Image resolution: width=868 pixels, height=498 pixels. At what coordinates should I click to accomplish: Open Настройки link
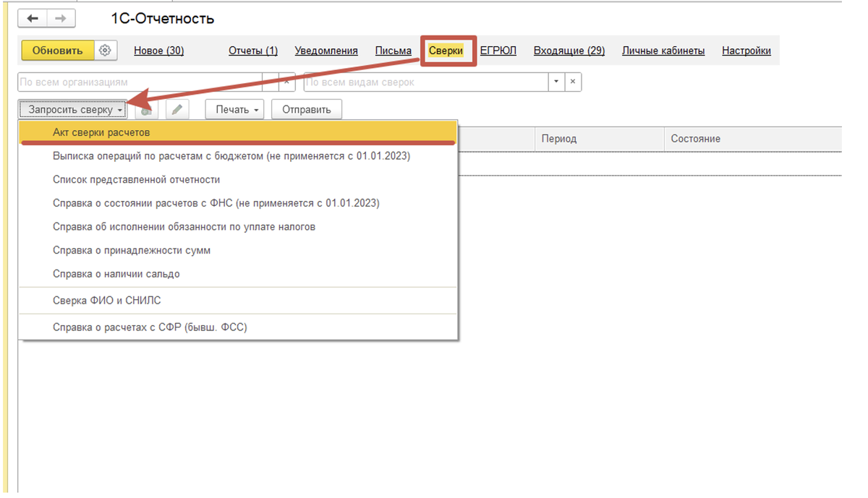point(746,51)
